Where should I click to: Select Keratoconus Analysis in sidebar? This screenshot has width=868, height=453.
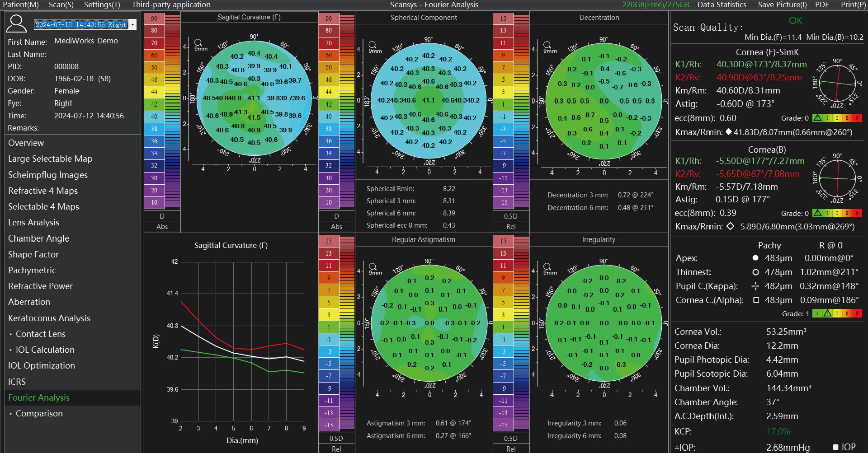[49, 318]
